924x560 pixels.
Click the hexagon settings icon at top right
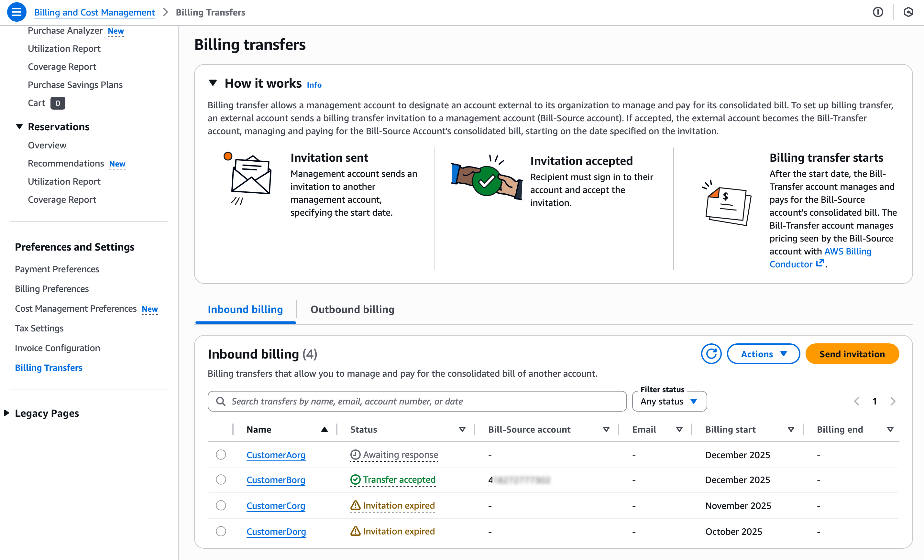tap(908, 12)
